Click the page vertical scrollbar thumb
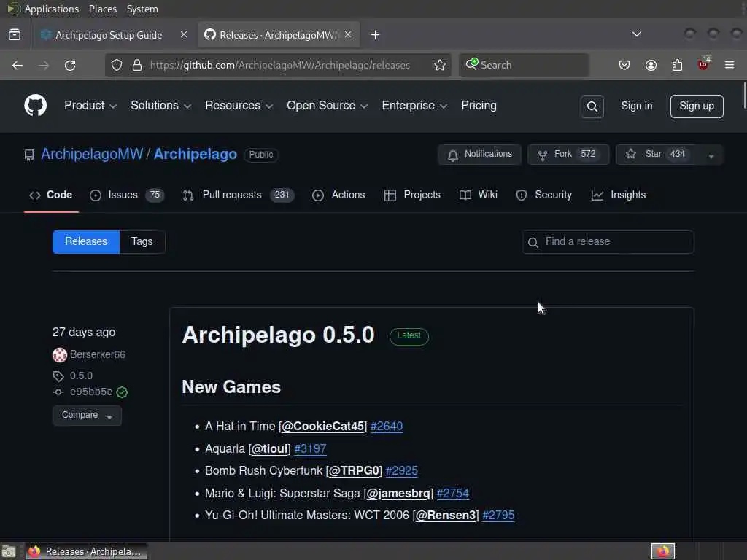Viewport: 747px width, 560px height. point(744,96)
